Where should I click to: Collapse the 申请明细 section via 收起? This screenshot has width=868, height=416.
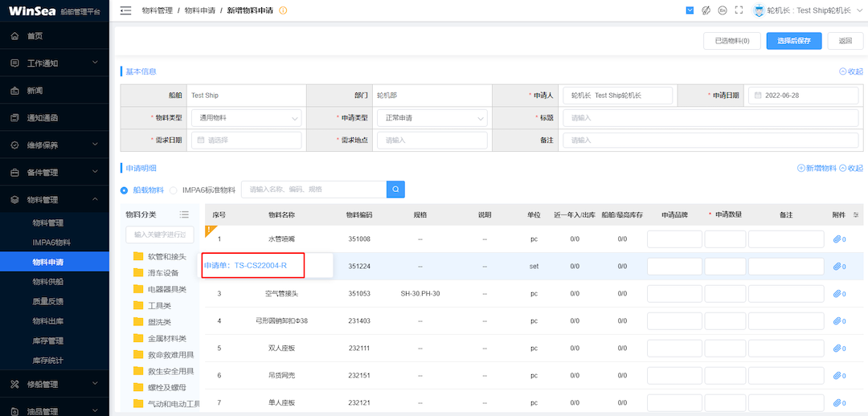point(851,168)
